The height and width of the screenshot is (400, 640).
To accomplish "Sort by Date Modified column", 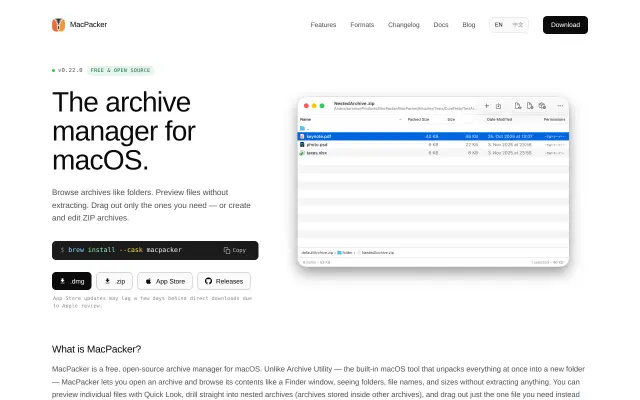I will tap(499, 120).
